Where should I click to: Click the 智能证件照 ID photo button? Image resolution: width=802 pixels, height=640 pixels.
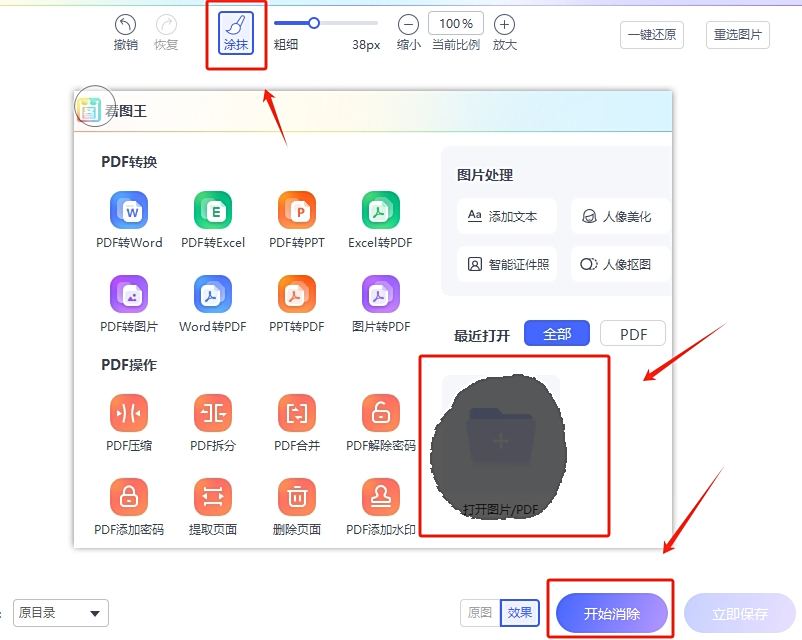(507, 264)
